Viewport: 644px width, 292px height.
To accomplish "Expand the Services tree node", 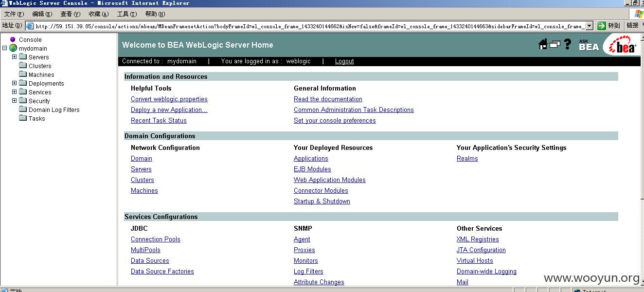I will (x=14, y=92).
